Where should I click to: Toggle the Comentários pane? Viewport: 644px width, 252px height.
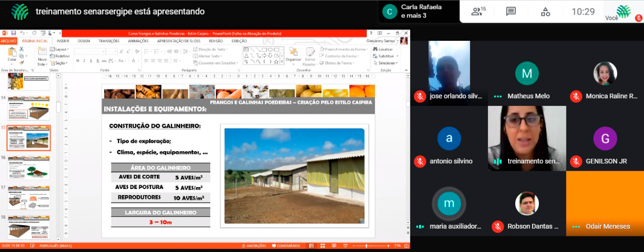[286, 246]
